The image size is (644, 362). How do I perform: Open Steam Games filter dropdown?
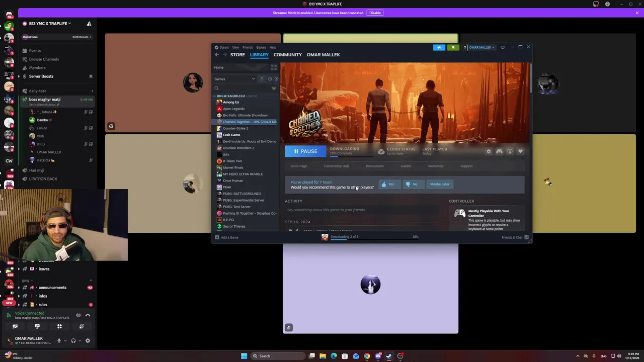tap(235, 79)
